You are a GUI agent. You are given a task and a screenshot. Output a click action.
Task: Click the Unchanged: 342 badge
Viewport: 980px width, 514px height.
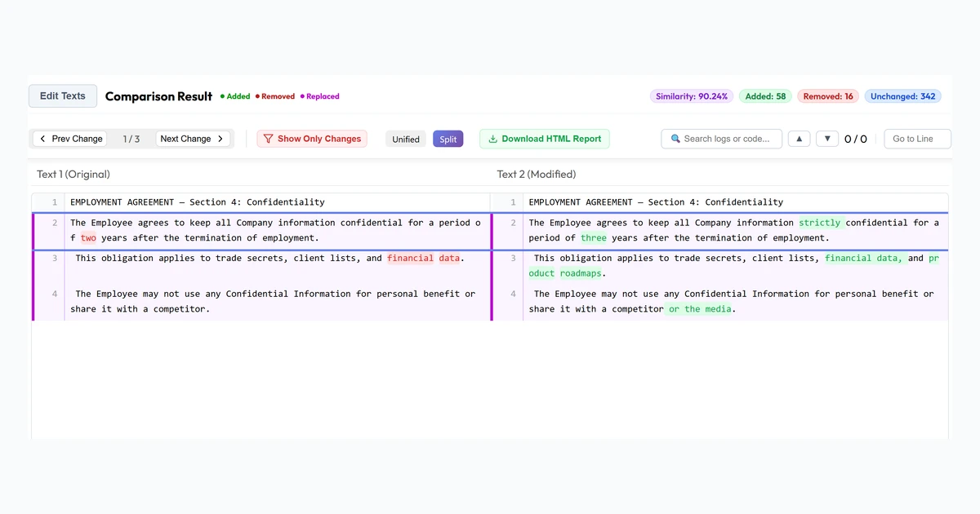tap(903, 96)
